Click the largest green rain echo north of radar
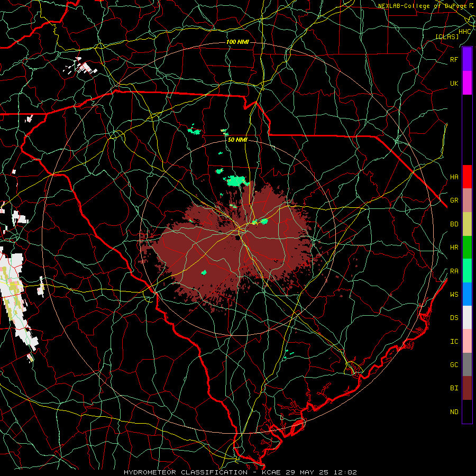The height and width of the screenshot is (476, 476). 236,181
